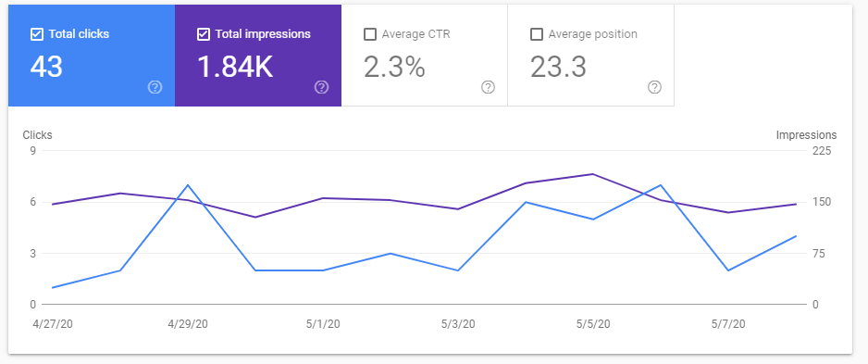Viewport: 868px width, 364px height.
Task: Select the 1.84K impressions value
Action: [235, 67]
